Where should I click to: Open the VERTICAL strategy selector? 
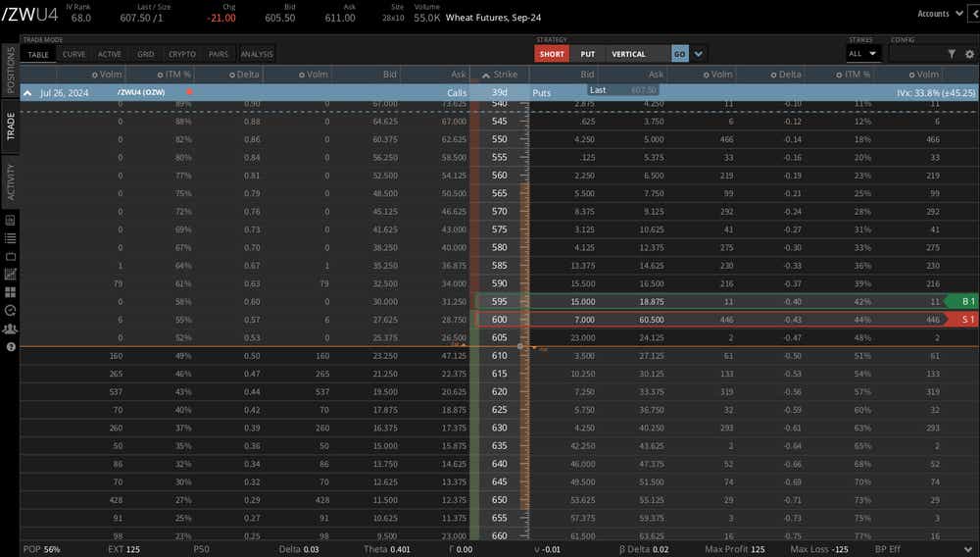pos(638,54)
